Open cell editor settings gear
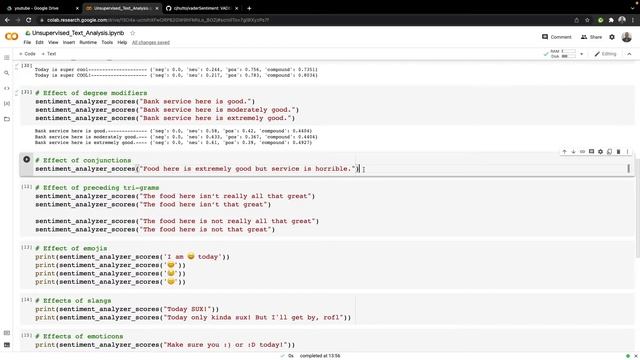Image resolution: width=640 pixels, height=360 pixels. [600, 152]
